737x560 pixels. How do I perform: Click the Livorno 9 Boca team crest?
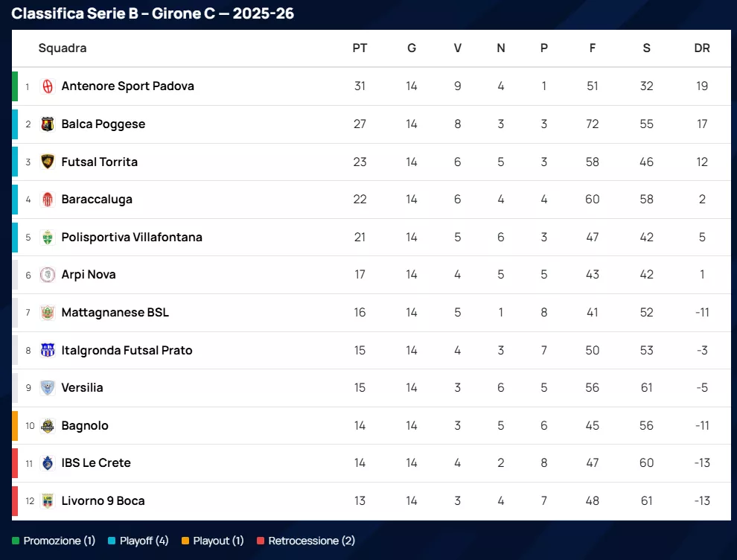(48, 501)
